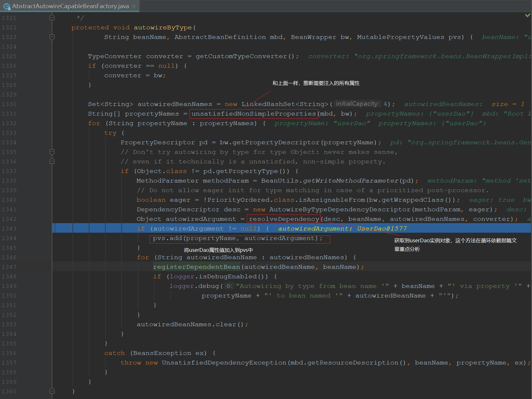Click line number 1322 in the gutter
Viewport: 532px width, 399px height.
(9, 27)
